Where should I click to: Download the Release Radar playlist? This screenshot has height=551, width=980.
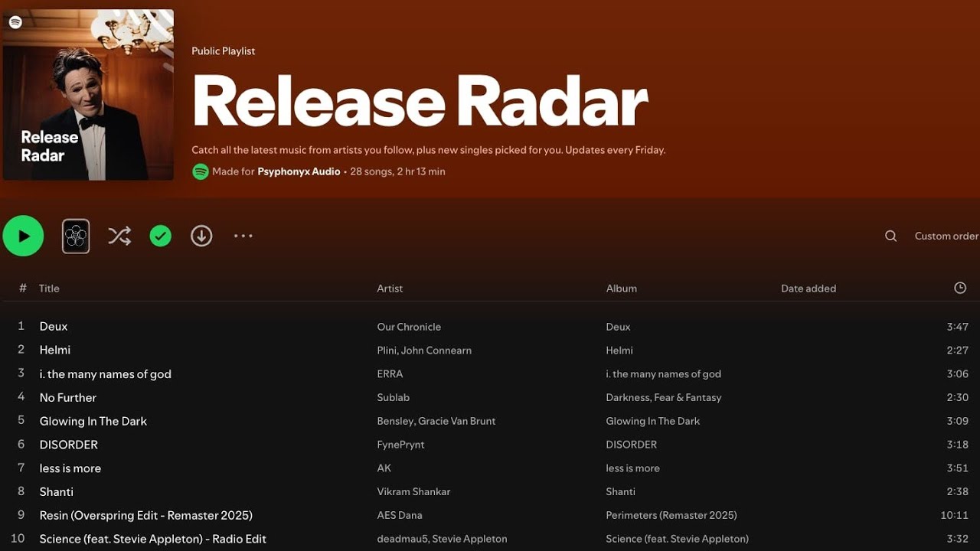click(x=201, y=236)
